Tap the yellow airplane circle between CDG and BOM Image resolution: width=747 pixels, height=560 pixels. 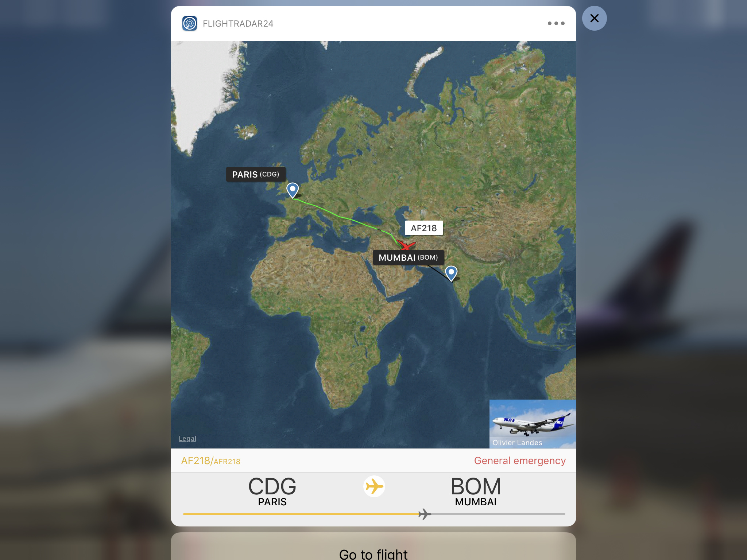click(x=374, y=486)
